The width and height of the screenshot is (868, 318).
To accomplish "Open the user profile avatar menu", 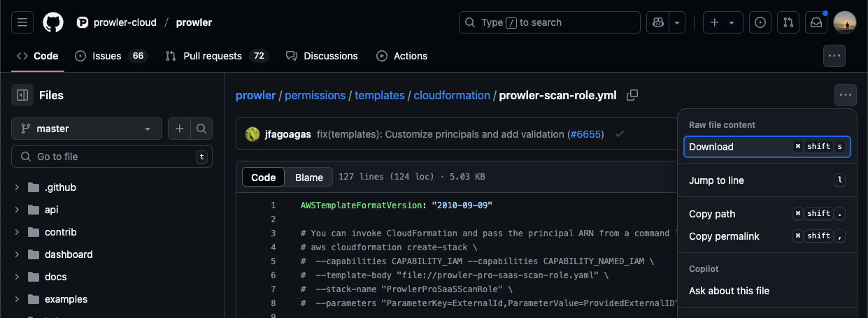I will (x=845, y=22).
